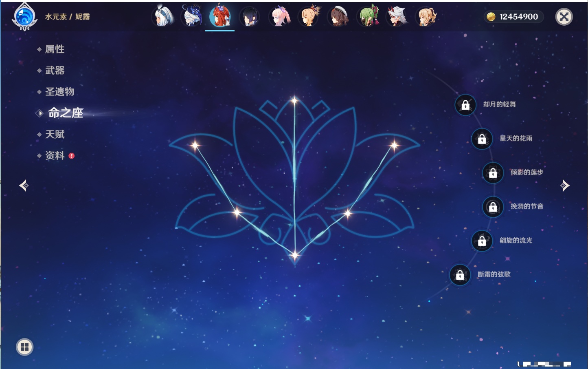Select the blonde ponytail dark-bow character portrait
The height and width of the screenshot is (369, 588).
[x=426, y=17]
